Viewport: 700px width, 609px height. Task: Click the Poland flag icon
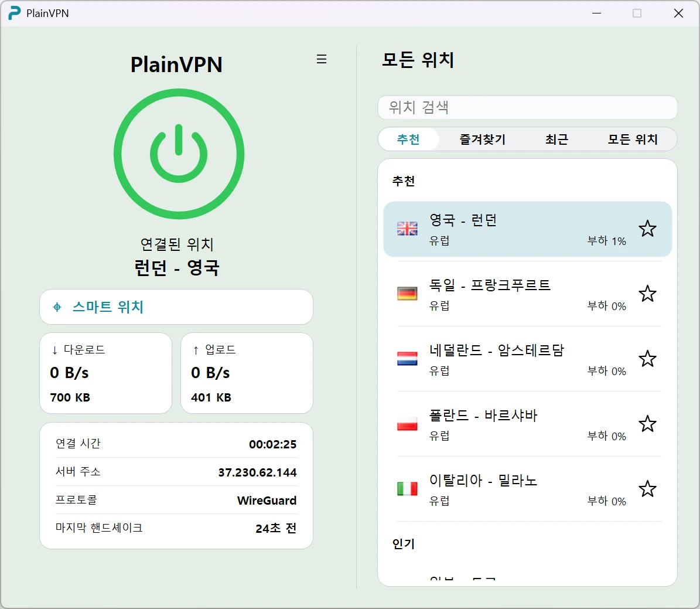click(407, 424)
